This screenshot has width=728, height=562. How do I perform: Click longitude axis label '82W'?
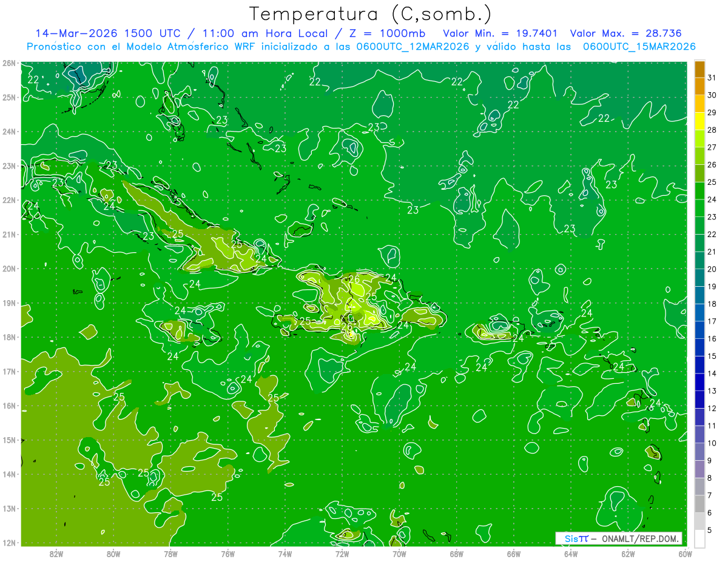pos(56,554)
